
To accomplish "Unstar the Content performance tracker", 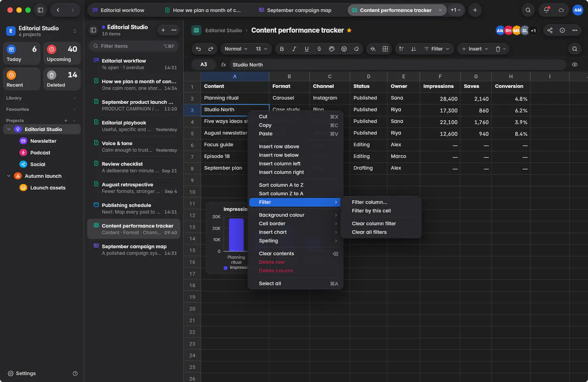I will pyautogui.click(x=349, y=30).
